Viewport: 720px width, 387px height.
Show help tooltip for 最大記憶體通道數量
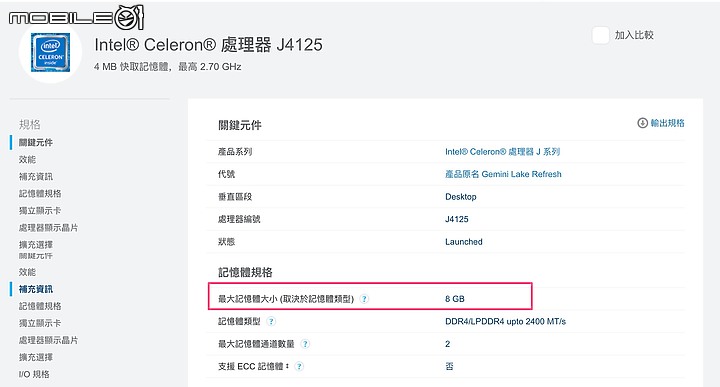point(305,344)
